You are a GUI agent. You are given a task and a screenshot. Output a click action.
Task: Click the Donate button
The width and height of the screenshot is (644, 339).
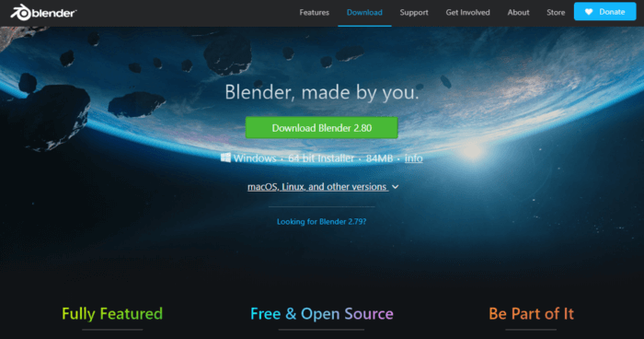[605, 12]
